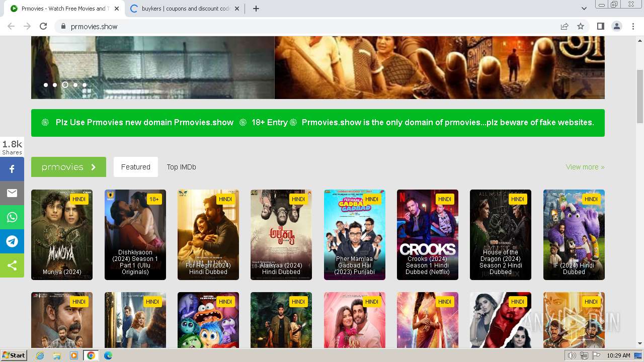This screenshot has height=362, width=644.
Task: Switch to the Top IMDb tab
Action: pos(182,167)
